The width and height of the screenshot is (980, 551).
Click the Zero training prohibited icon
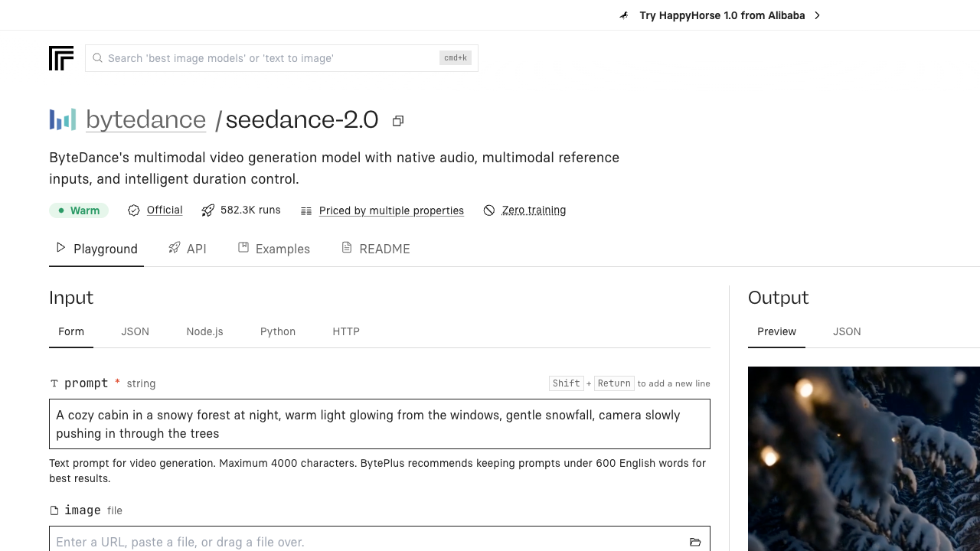pos(489,210)
